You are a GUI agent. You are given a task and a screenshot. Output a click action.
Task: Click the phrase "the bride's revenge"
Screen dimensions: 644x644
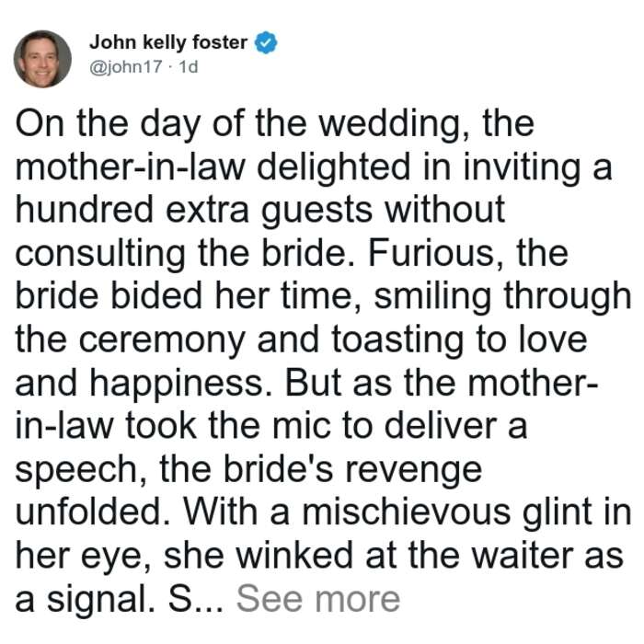click(x=321, y=469)
